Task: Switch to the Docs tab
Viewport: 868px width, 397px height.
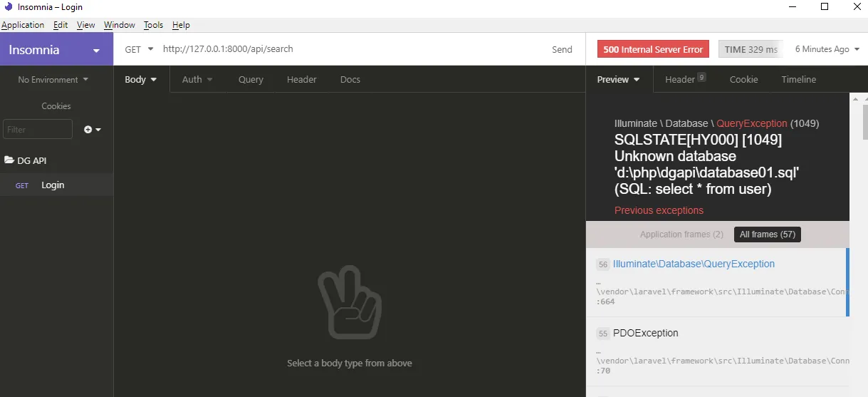Action: (x=350, y=80)
